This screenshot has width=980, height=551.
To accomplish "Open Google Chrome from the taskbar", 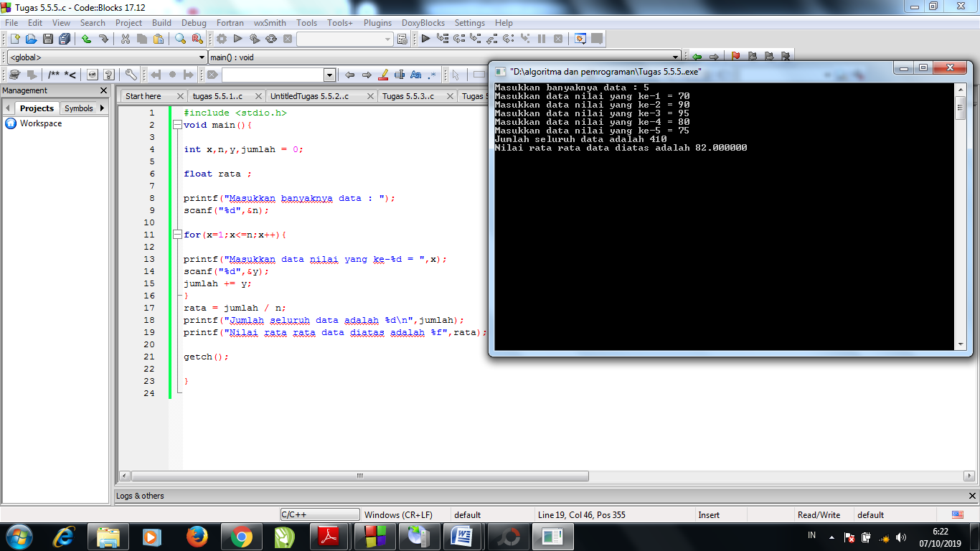I will [241, 537].
